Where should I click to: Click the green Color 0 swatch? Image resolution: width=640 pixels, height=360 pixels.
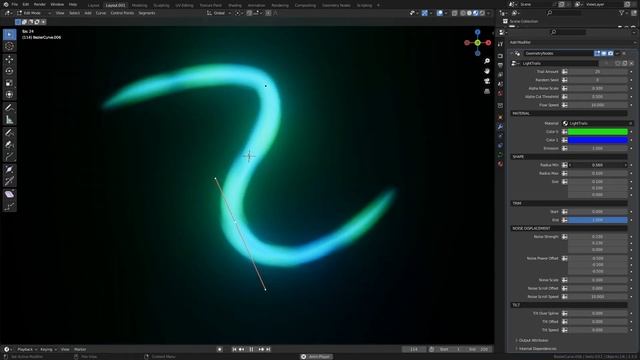click(598, 132)
